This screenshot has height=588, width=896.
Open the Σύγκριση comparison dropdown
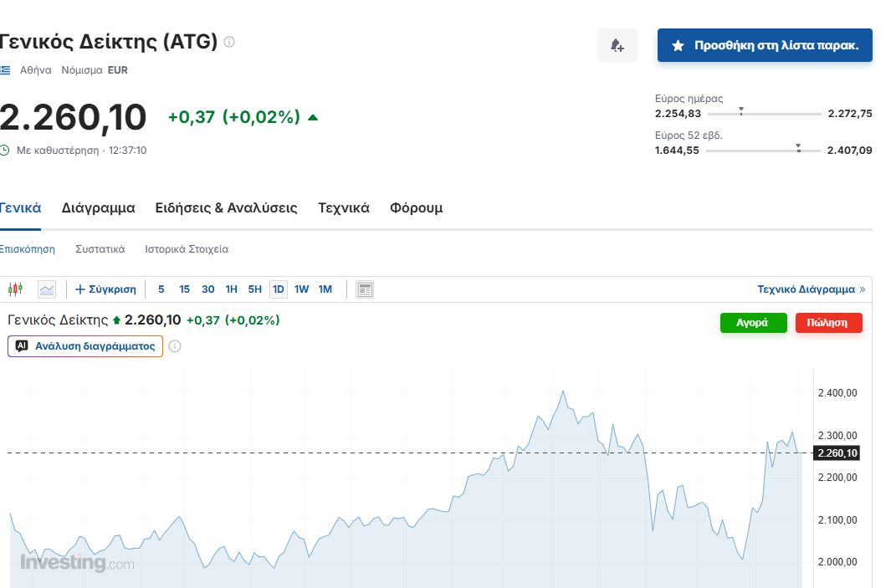(x=105, y=289)
